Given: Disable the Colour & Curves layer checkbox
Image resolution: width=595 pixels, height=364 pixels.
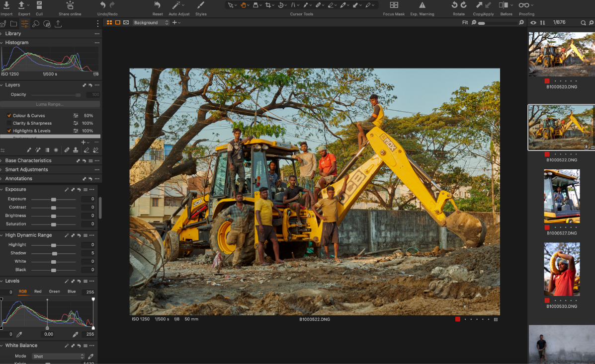Looking at the screenshot, I should [x=9, y=115].
